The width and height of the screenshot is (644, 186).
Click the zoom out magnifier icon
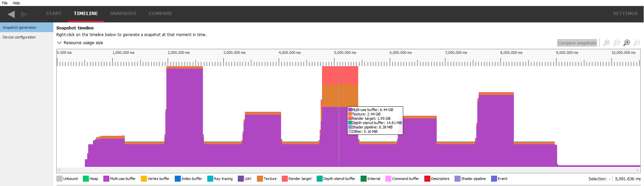(637, 43)
